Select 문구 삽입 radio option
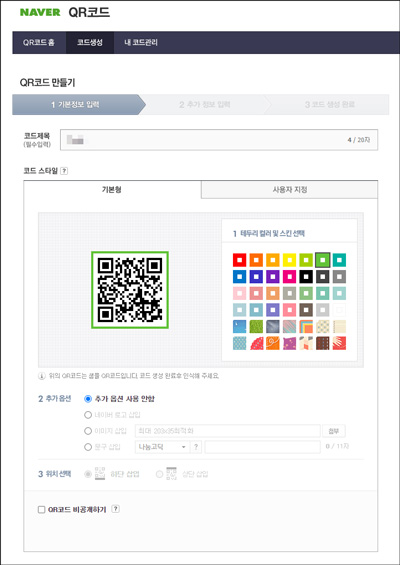Image resolution: width=400 pixels, height=565 pixels. click(x=88, y=447)
